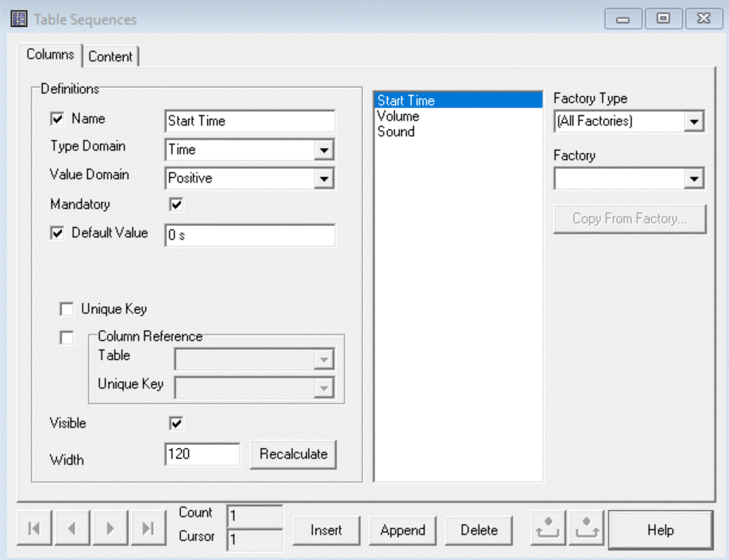This screenshot has height=560, width=729.
Task: Toggle the Visible checkbox
Action: [176, 424]
